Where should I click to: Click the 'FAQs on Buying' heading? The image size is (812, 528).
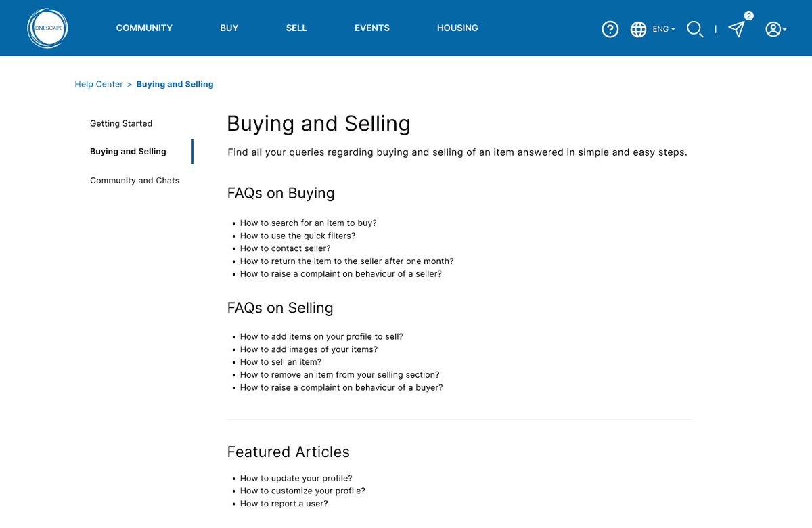(281, 193)
